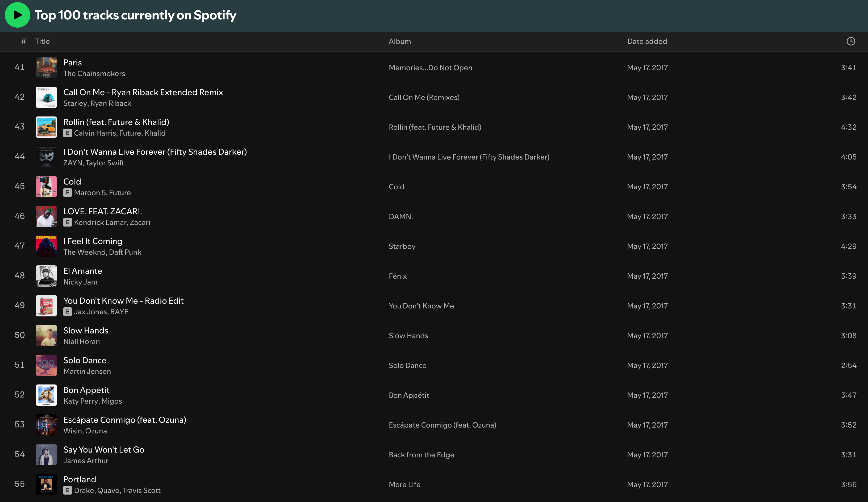The height and width of the screenshot is (502, 868).
Task: Sort by the Title column header
Action: 42,41
